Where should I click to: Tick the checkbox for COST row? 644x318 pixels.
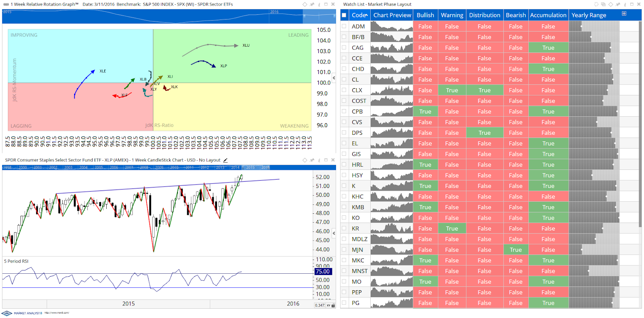coord(344,101)
